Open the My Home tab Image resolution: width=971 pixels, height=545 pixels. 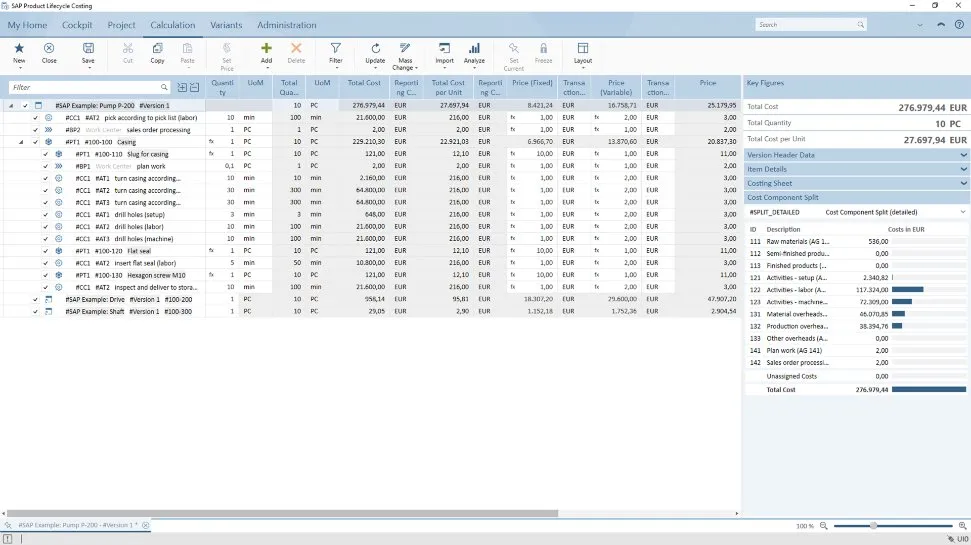(27, 25)
